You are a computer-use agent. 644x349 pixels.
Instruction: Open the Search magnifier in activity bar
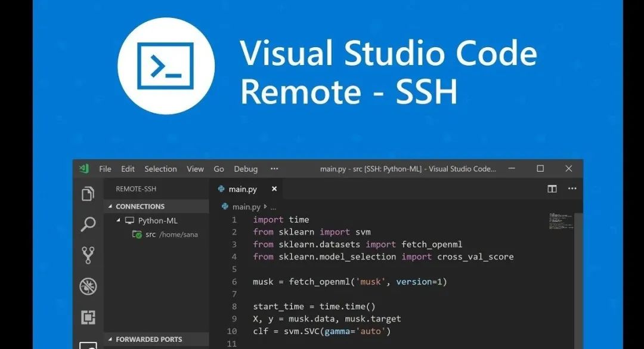(88, 224)
